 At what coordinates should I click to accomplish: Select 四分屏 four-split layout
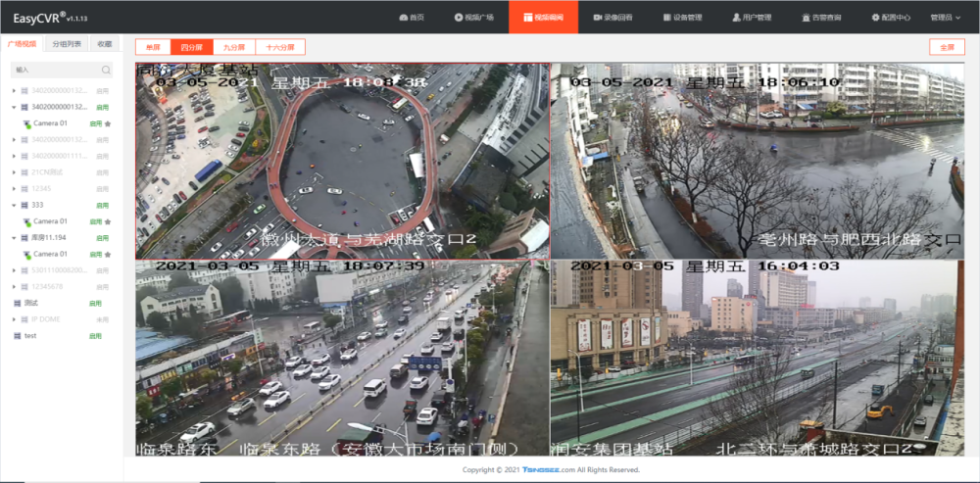[192, 47]
